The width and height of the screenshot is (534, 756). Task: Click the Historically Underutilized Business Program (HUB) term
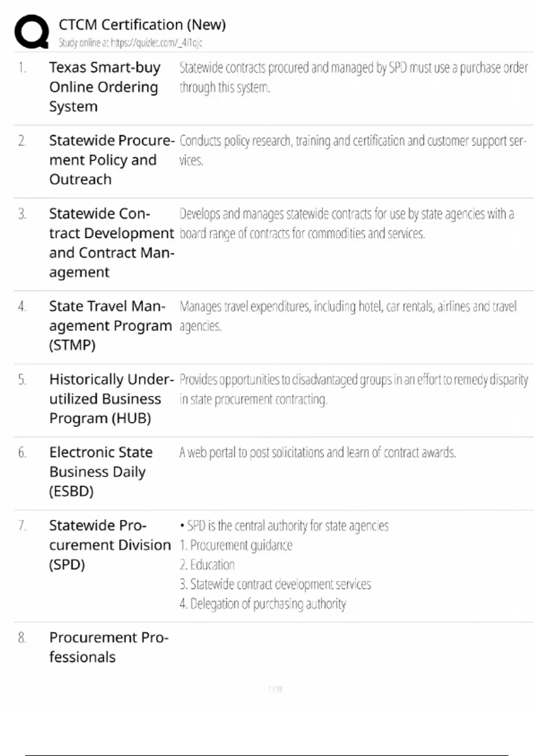coord(111,398)
